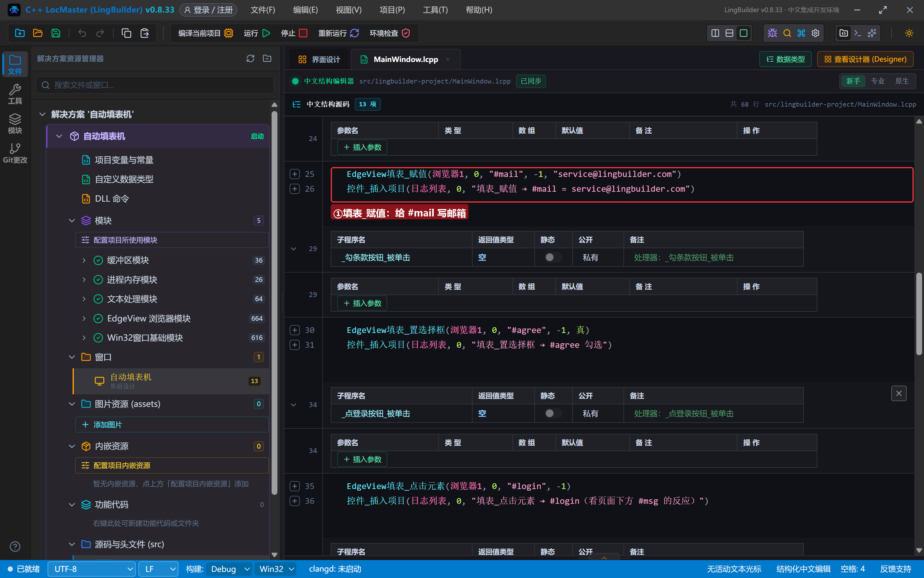The width and height of the screenshot is (924, 578).
Task: Open the Debug build configuration dropdown
Action: point(229,569)
